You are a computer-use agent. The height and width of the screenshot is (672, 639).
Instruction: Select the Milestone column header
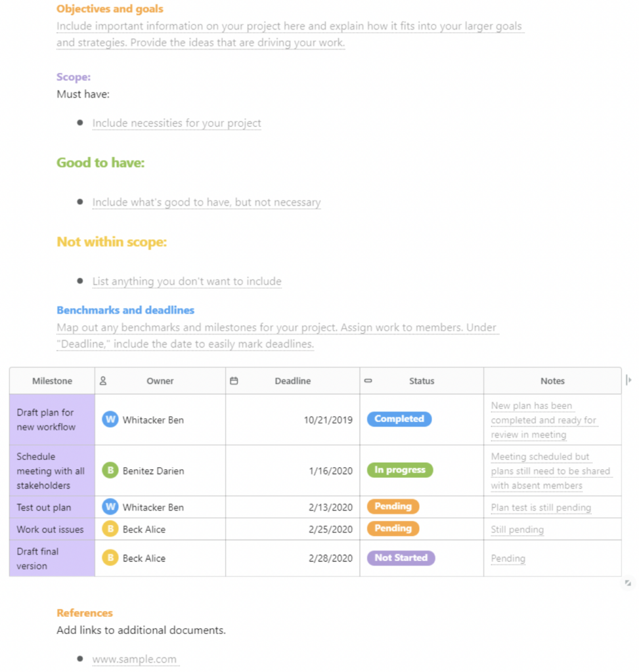click(x=53, y=381)
